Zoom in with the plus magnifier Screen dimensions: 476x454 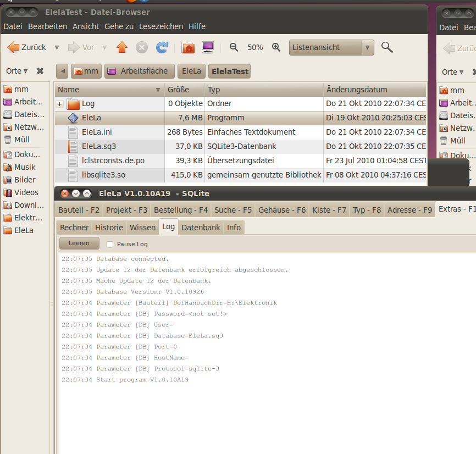coord(276,48)
